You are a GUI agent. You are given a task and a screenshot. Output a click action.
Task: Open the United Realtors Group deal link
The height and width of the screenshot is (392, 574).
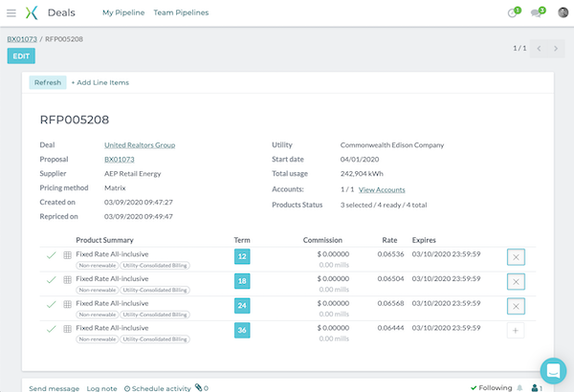[x=140, y=145]
